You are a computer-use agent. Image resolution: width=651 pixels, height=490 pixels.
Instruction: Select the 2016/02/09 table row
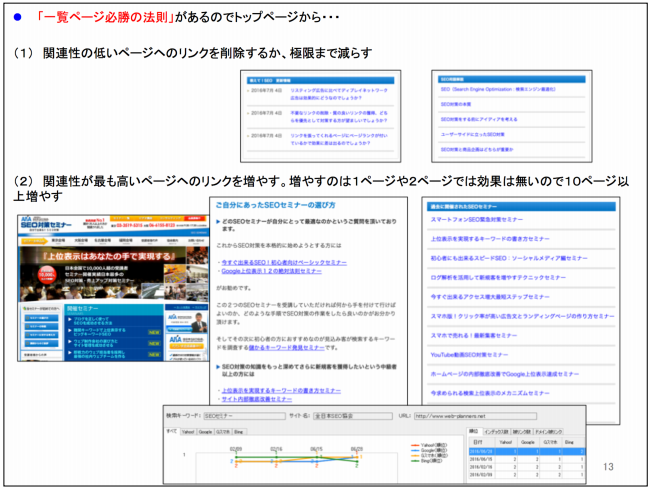point(527,474)
